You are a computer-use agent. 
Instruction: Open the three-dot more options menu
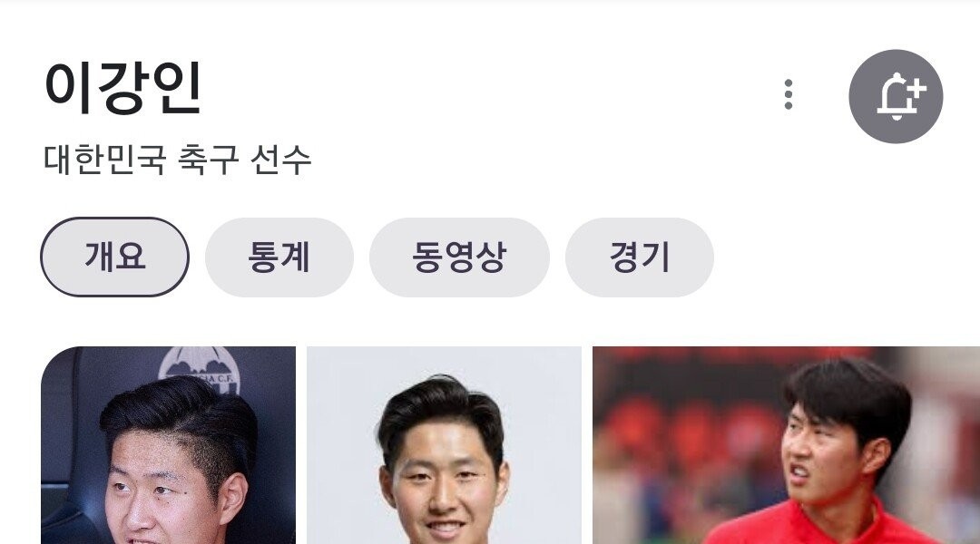click(x=789, y=95)
